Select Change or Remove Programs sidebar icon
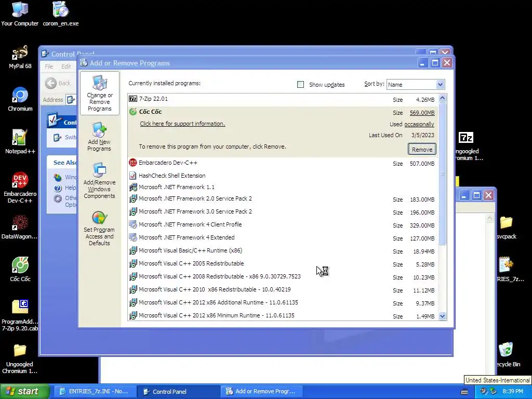The image size is (532, 399). point(99,94)
